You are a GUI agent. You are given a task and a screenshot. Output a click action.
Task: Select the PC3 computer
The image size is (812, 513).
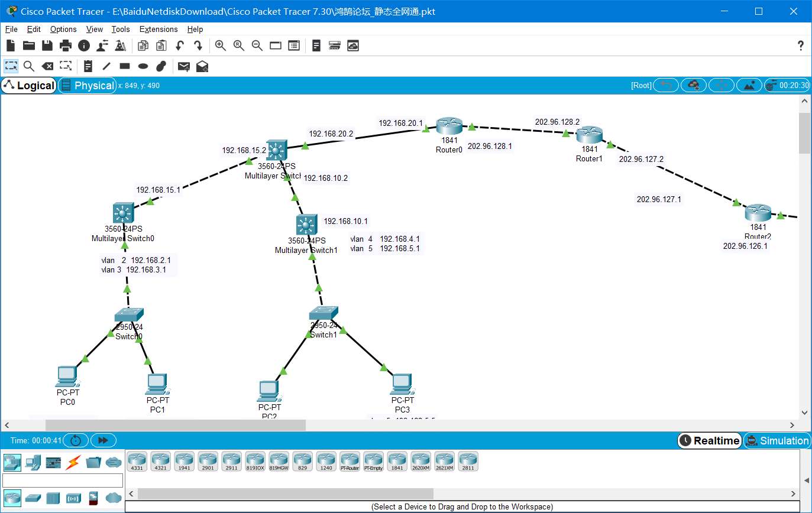coord(402,385)
